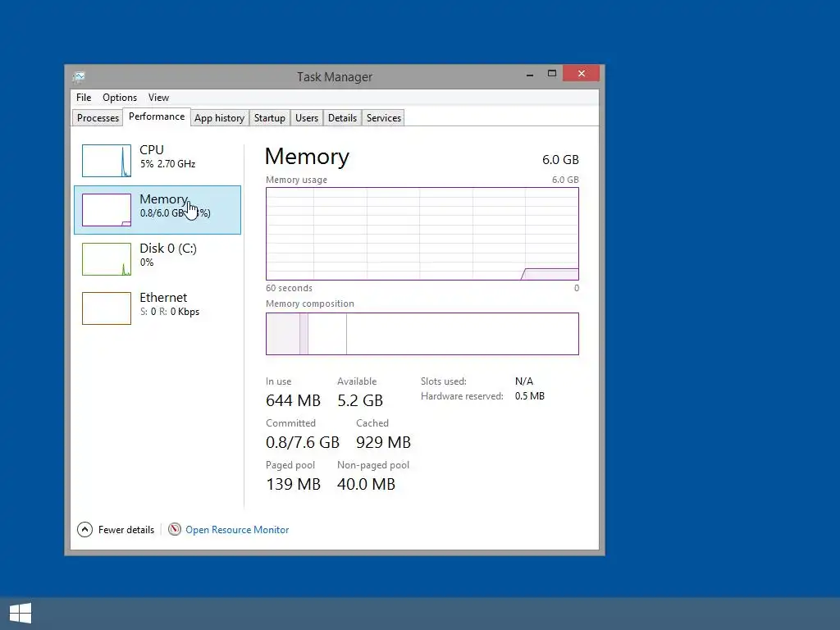Minimize the Task Manager window
The height and width of the screenshot is (630, 840).
tap(530, 74)
